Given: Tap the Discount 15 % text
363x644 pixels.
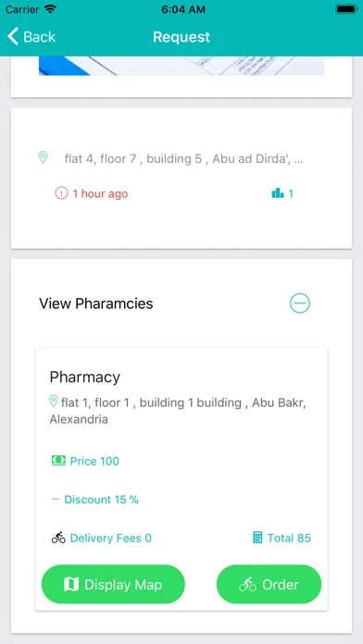Looking at the screenshot, I should [102, 500].
